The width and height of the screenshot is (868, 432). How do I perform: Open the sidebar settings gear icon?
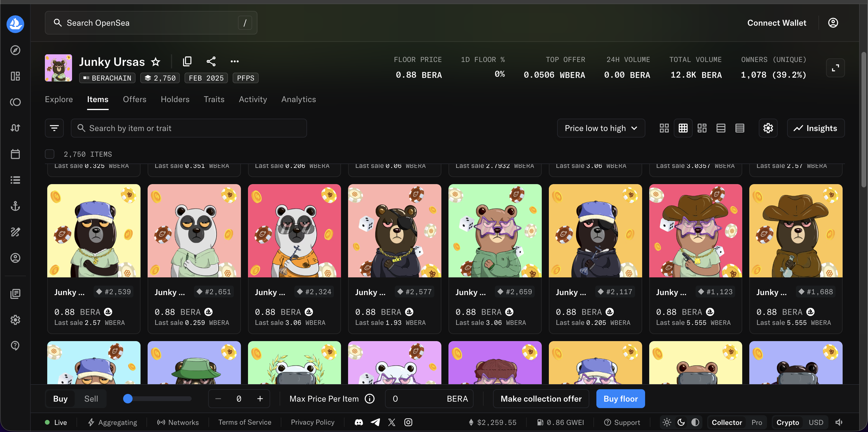click(15, 320)
